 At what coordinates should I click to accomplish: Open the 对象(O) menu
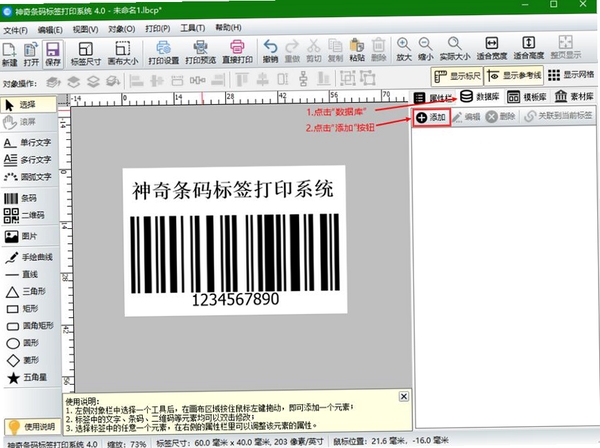(x=122, y=29)
